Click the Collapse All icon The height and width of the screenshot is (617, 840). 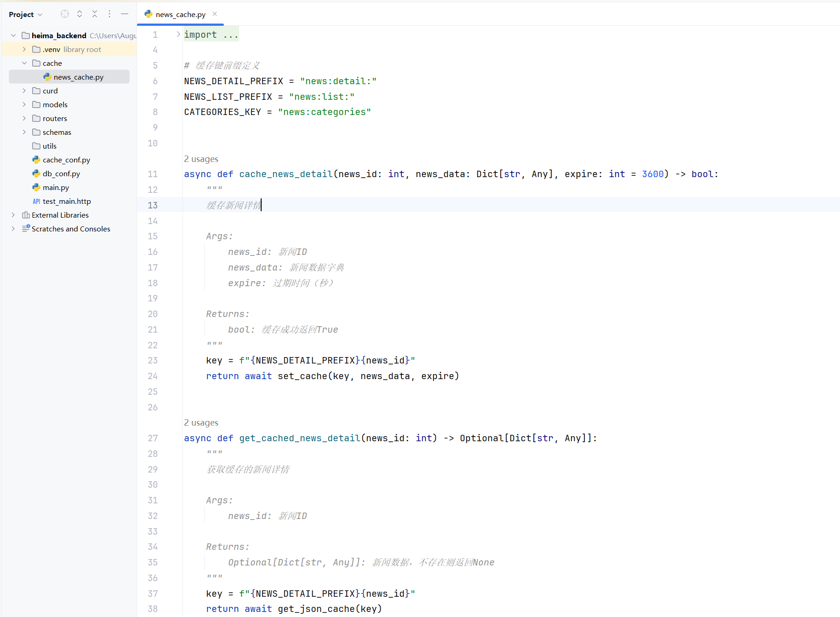(x=94, y=14)
